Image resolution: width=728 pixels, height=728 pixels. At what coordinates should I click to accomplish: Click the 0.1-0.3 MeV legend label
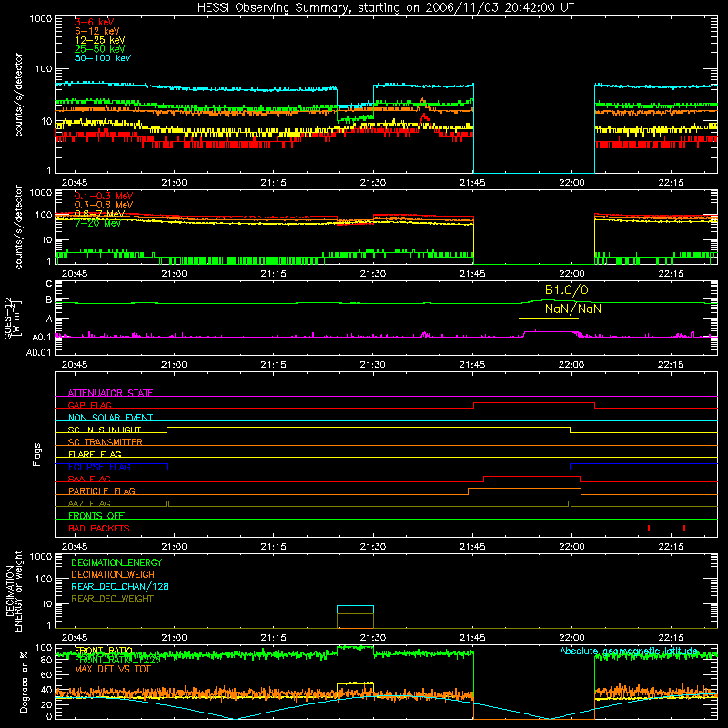click(x=103, y=196)
